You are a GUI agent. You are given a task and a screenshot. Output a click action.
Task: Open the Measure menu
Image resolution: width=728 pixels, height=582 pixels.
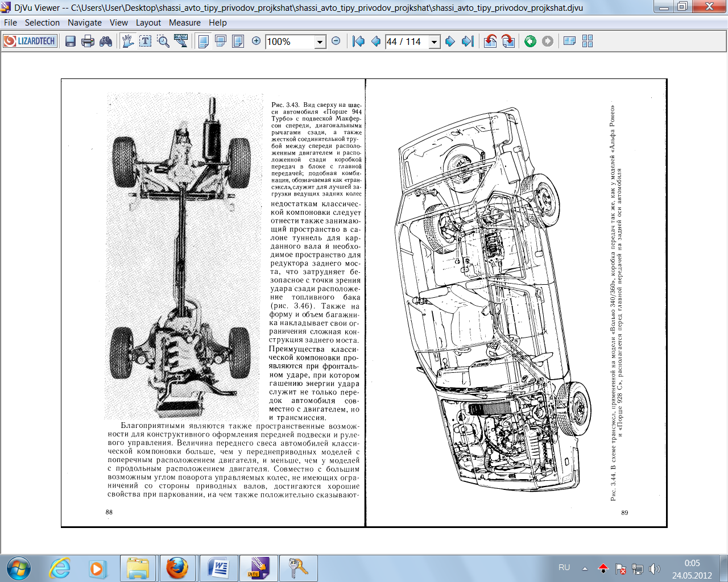click(185, 23)
